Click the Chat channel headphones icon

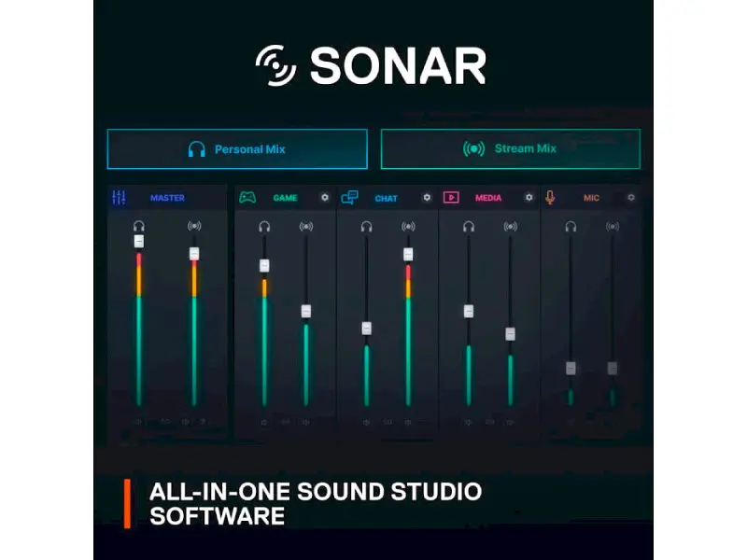(x=366, y=227)
